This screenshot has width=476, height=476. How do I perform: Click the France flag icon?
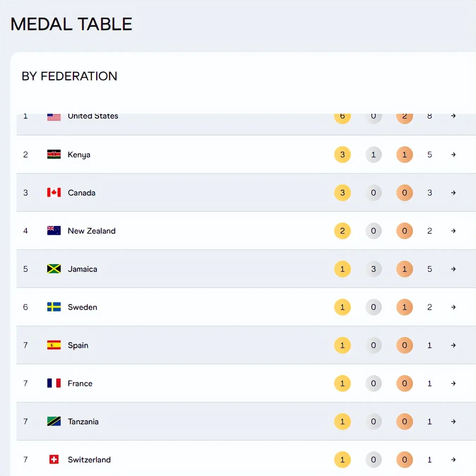54,383
